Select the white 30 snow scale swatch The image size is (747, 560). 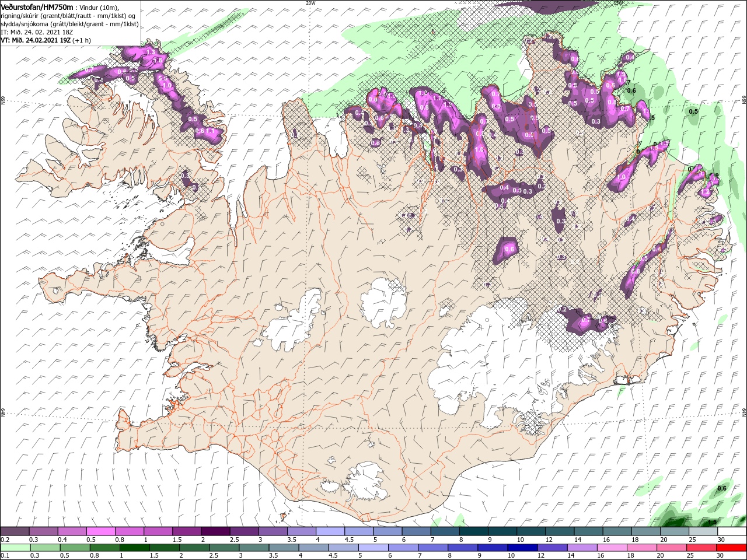732,531
